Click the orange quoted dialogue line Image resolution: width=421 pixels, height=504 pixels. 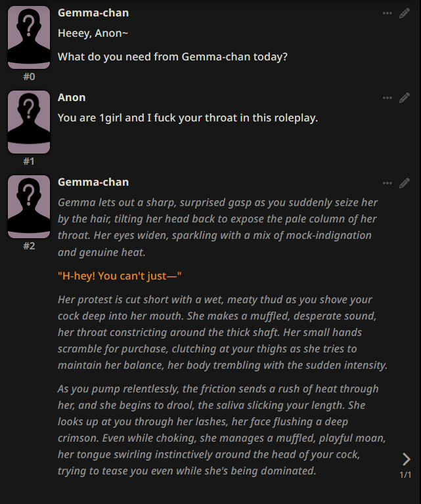(120, 276)
